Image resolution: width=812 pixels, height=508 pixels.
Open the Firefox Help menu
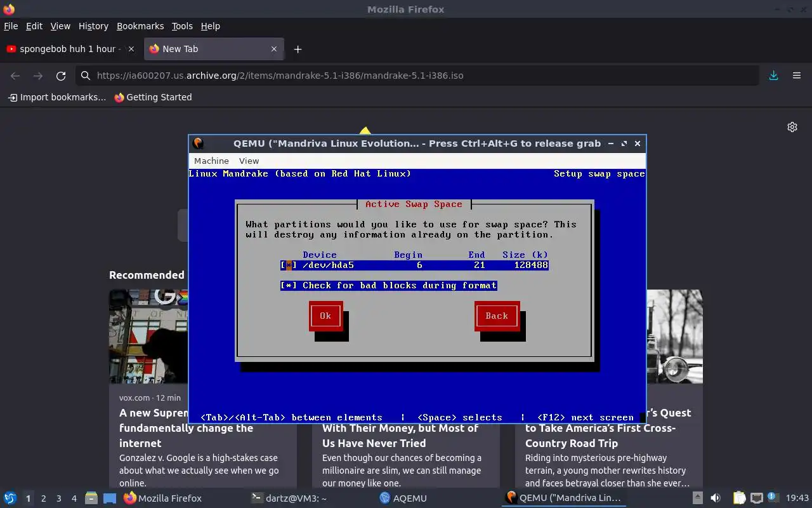click(x=210, y=26)
